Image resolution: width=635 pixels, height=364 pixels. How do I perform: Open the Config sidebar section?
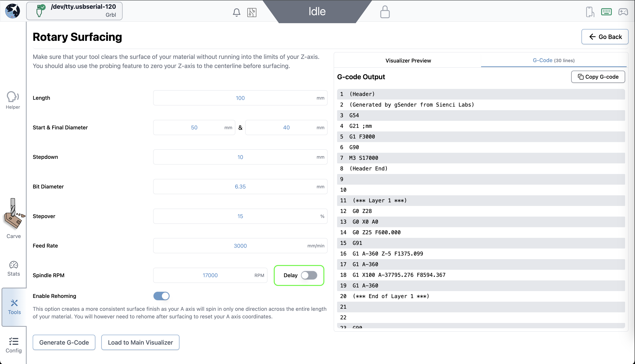pyautogui.click(x=14, y=345)
